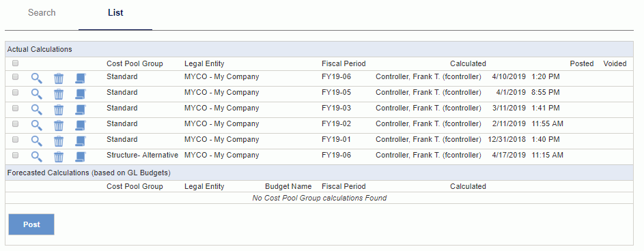View details of FY19-02 calculation via magnifier
644x251 pixels.
tap(37, 125)
